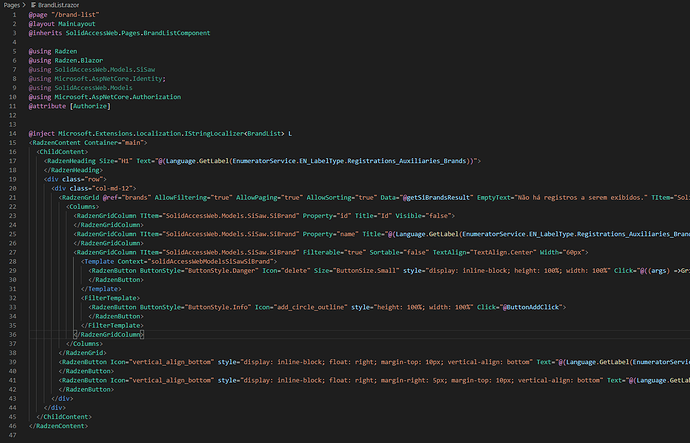Click the closing ChildContent tag
The height and width of the screenshot is (443, 690).
(64, 417)
